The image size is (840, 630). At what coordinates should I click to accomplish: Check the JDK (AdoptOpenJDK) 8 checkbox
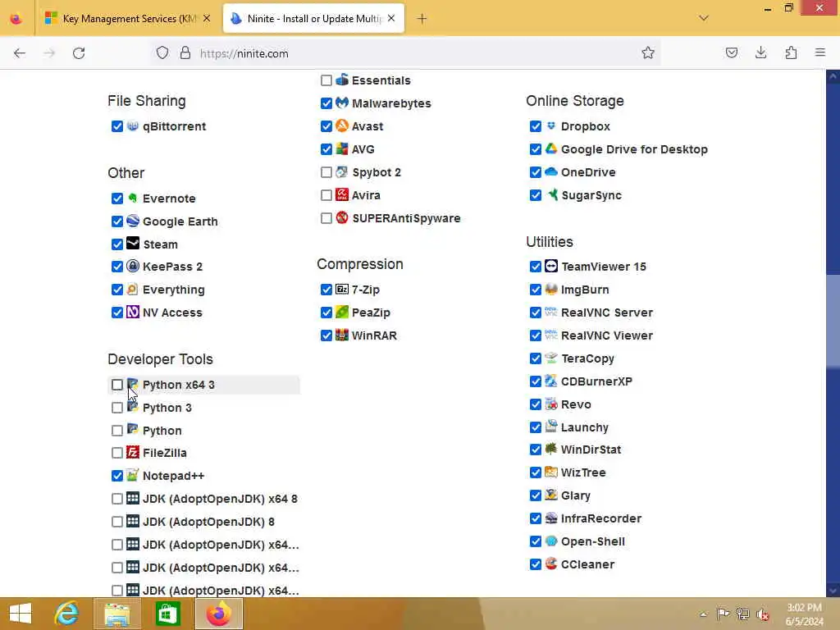(x=116, y=521)
